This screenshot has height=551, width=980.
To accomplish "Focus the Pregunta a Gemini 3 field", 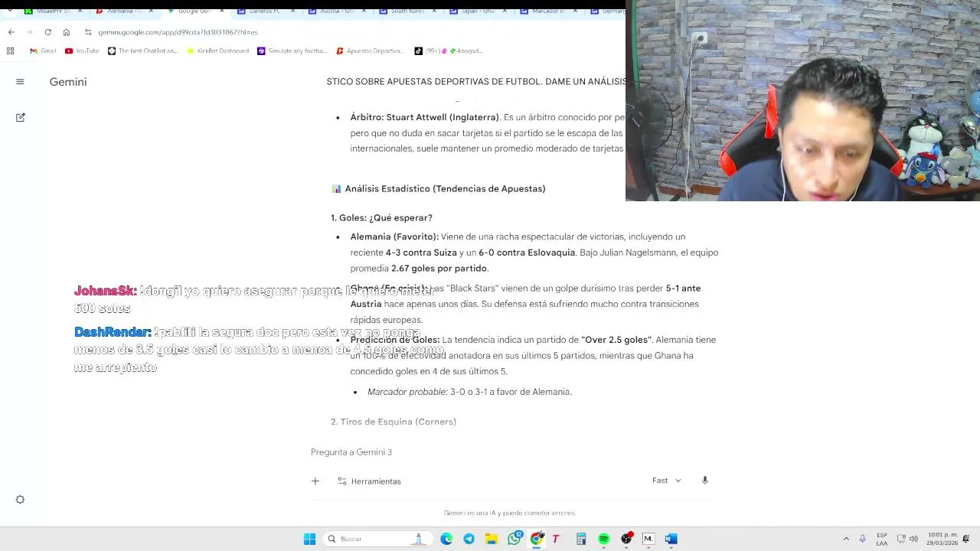I will pos(510,452).
